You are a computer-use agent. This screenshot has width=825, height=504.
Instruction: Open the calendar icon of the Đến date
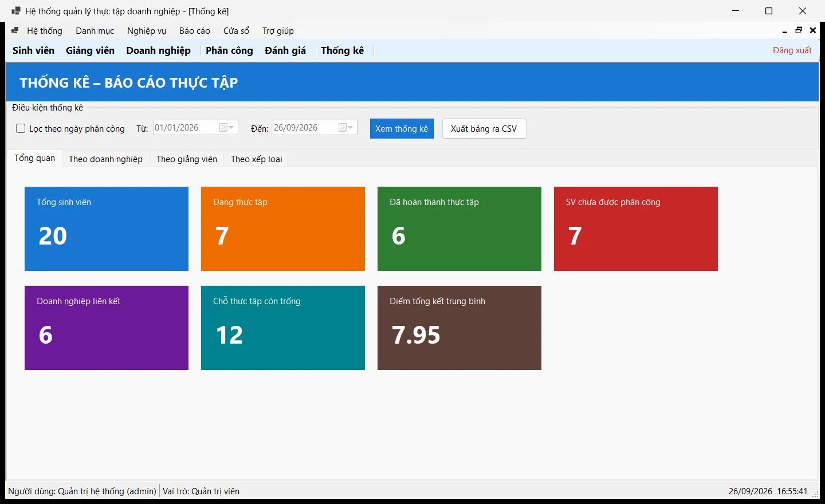[346, 128]
